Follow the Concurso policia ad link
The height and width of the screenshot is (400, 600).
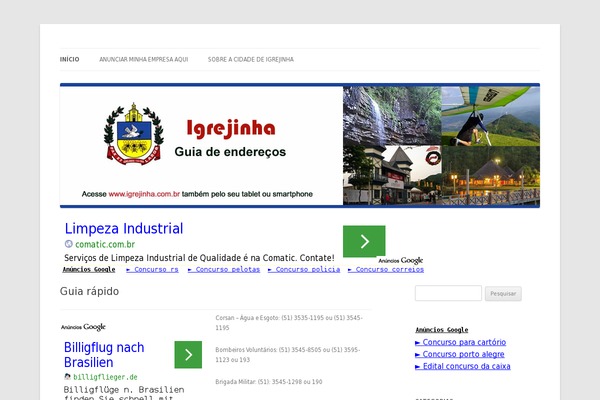(x=304, y=269)
